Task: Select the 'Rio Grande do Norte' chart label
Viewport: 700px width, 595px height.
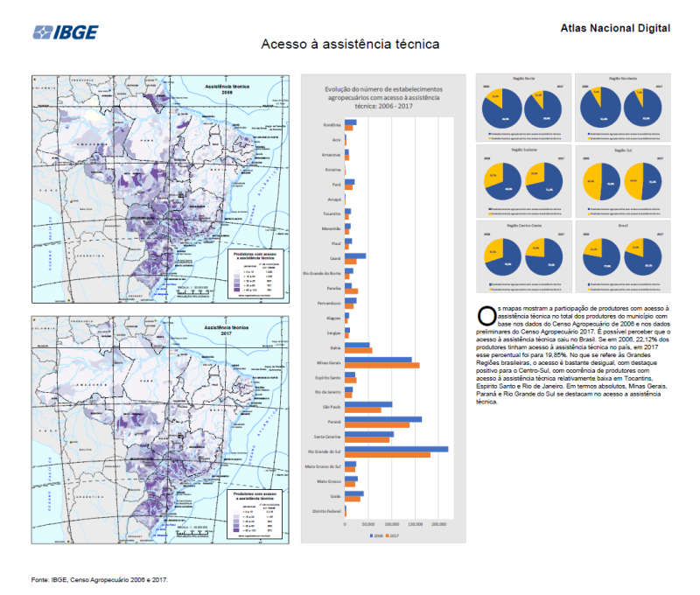Action: tap(322, 273)
